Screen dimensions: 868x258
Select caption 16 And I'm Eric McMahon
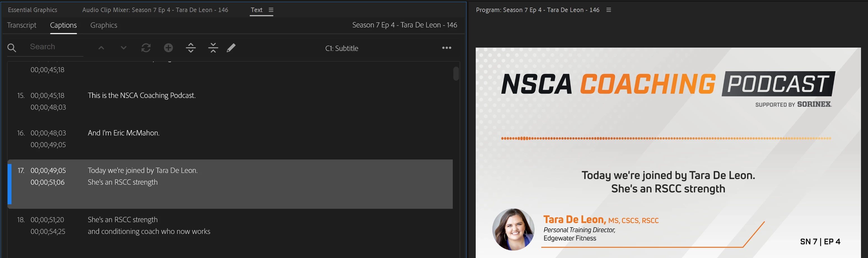click(x=123, y=133)
